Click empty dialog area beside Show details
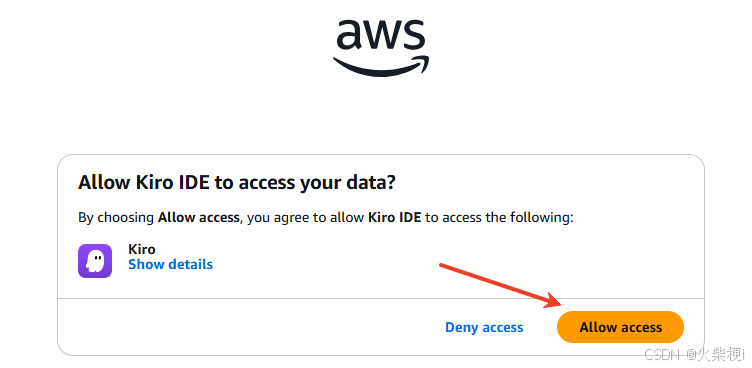 pos(326,261)
